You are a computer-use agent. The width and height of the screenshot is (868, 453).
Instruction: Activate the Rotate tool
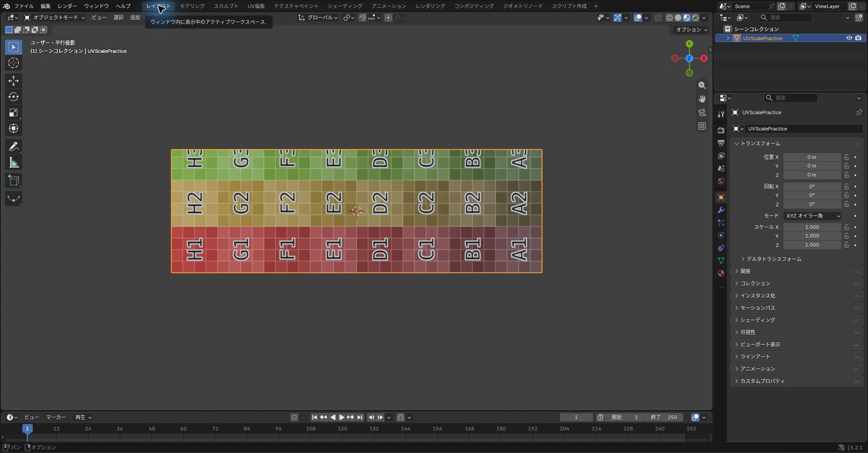(x=14, y=97)
